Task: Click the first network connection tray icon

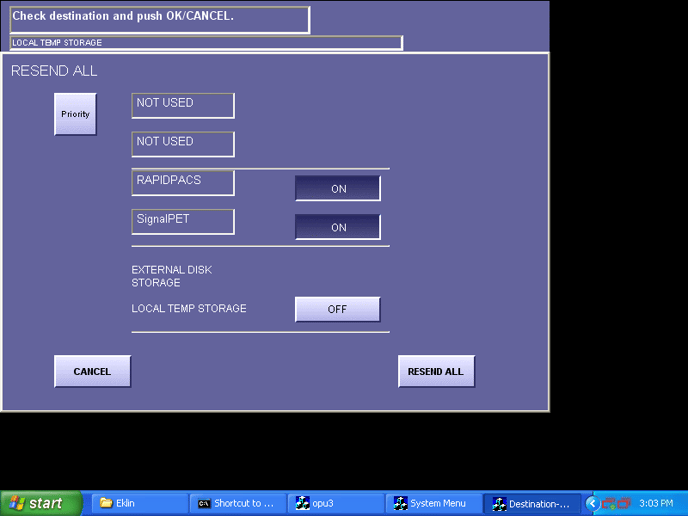Action: pos(607,503)
